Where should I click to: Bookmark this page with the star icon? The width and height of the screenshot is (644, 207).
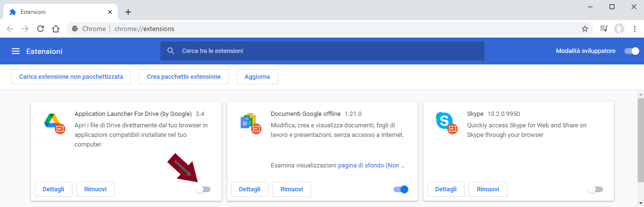point(584,29)
